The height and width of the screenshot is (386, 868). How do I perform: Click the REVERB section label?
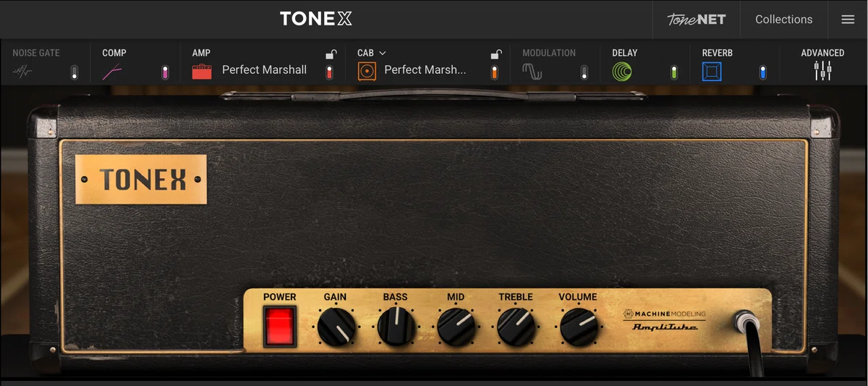click(x=718, y=53)
